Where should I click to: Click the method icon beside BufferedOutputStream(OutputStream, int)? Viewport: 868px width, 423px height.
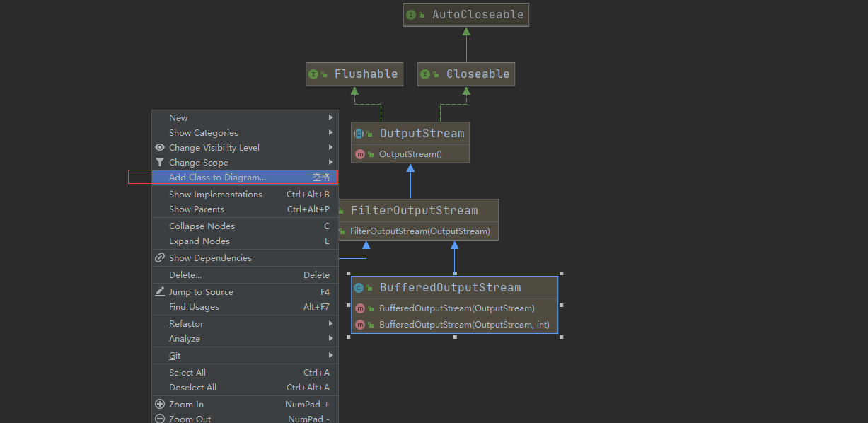point(360,325)
